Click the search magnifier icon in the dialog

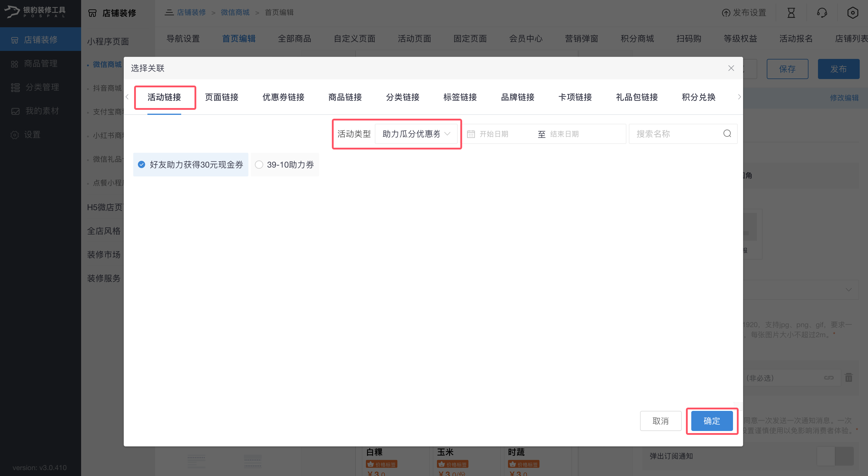click(727, 134)
